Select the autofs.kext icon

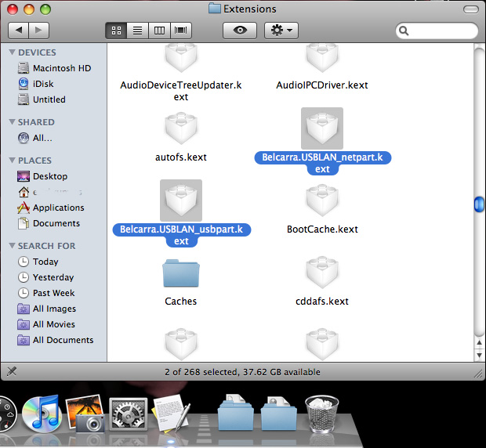pos(181,128)
